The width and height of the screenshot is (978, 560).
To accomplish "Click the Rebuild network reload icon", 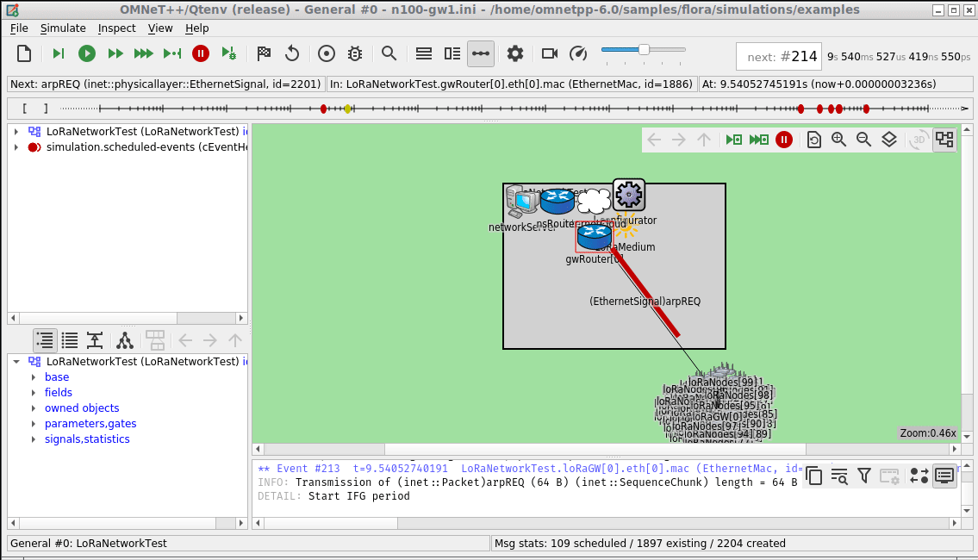I will (x=292, y=54).
